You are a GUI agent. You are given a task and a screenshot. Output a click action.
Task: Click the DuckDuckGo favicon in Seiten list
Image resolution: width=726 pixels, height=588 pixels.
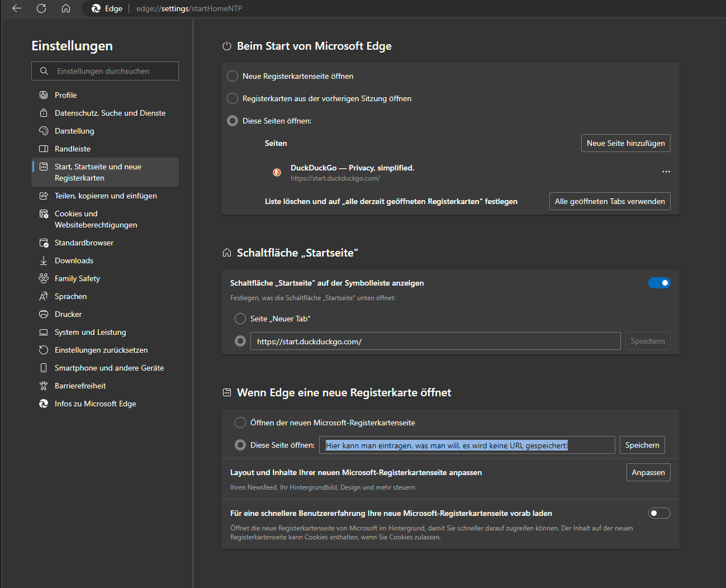pos(277,172)
